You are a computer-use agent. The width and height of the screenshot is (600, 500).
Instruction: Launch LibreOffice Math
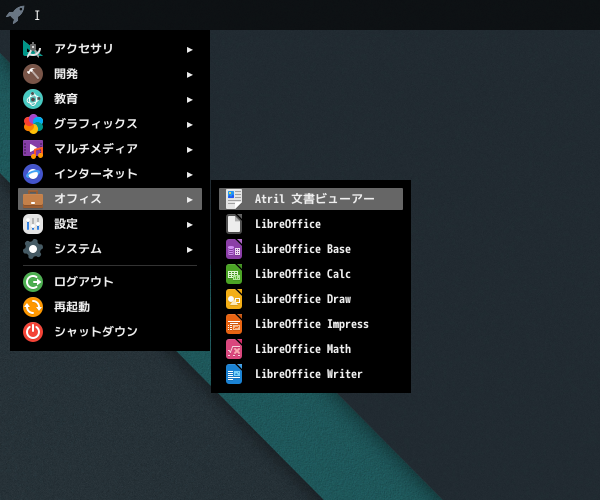(x=311, y=349)
